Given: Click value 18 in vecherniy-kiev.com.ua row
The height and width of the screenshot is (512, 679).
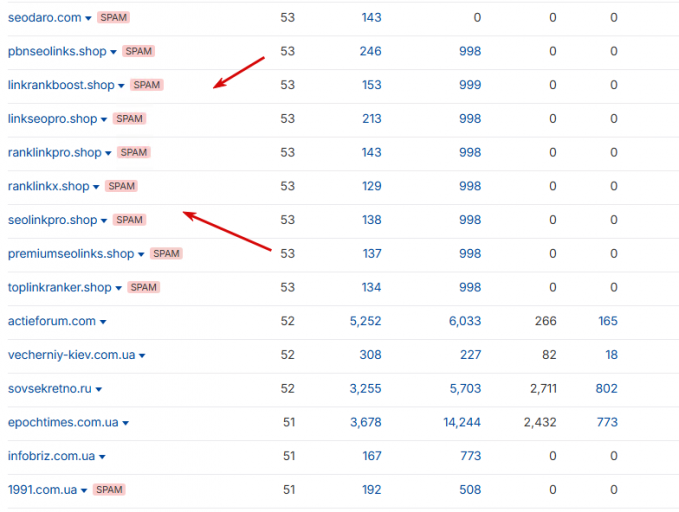Looking at the screenshot, I should coord(611,355).
